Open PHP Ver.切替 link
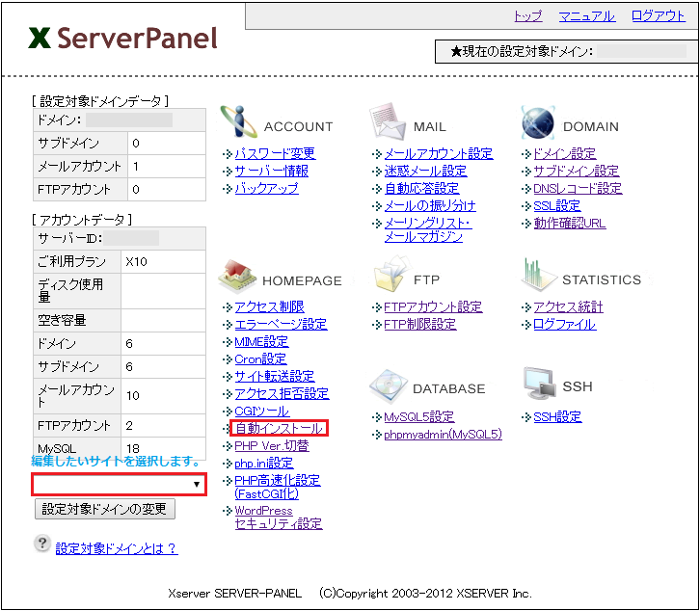Screen dimensions: 700x611 [x=272, y=446]
